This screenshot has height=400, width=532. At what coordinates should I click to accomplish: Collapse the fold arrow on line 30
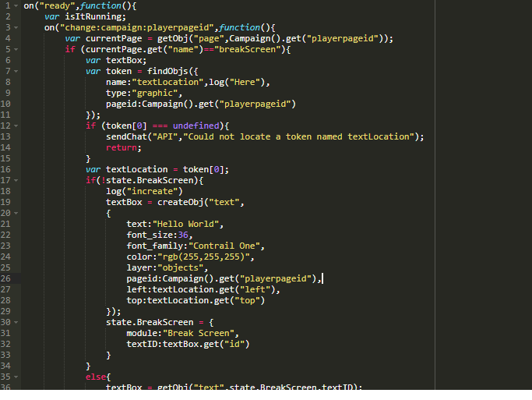[16, 322]
